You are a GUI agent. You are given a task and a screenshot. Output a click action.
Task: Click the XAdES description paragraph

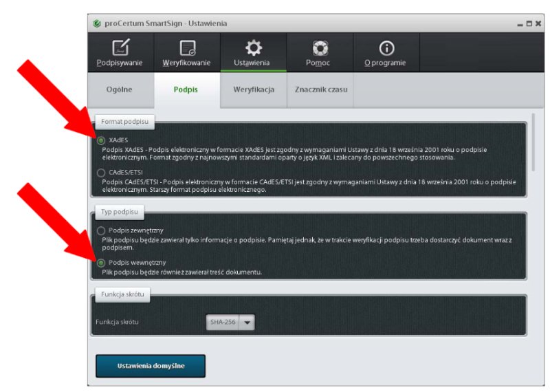(295, 154)
